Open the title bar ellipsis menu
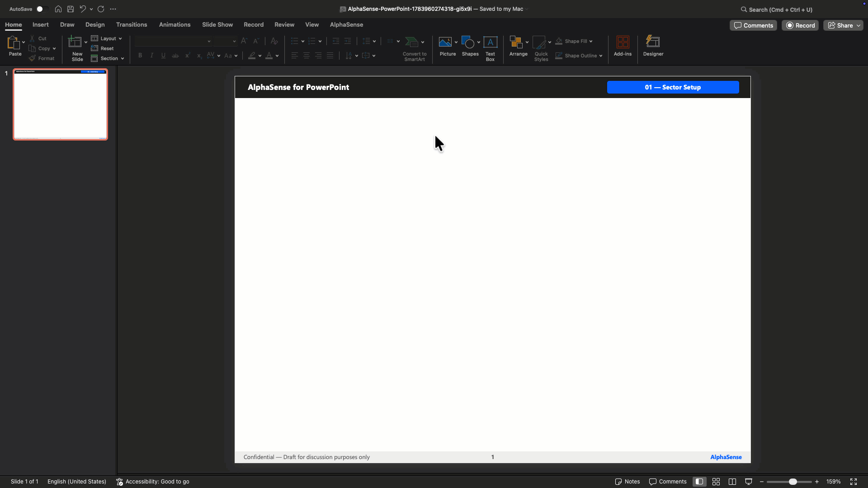This screenshot has height=488, width=868. click(113, 9)
